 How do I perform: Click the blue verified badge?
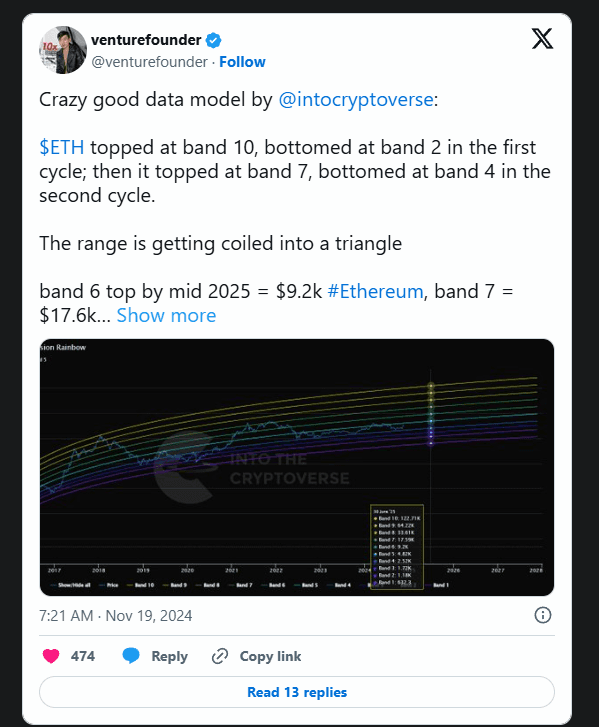pos(213,41)
